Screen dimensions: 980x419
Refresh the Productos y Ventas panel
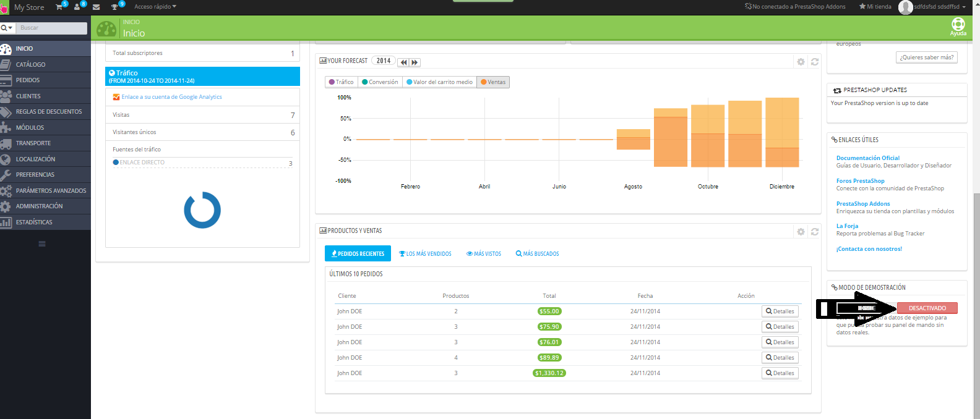815,232
